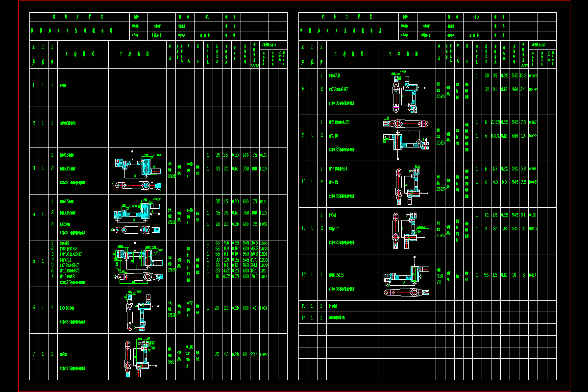Click the depth value '0.375' in row 9
This screenshot has width=588, height=392.
coord(495,136)
